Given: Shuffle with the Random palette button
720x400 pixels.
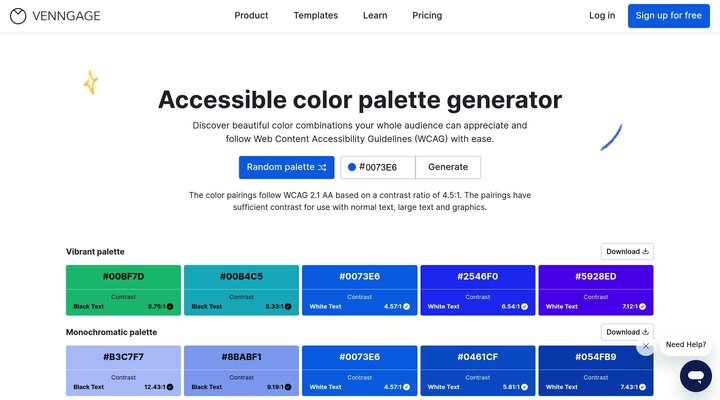Looking at the screenshot, I should [286, 167].
